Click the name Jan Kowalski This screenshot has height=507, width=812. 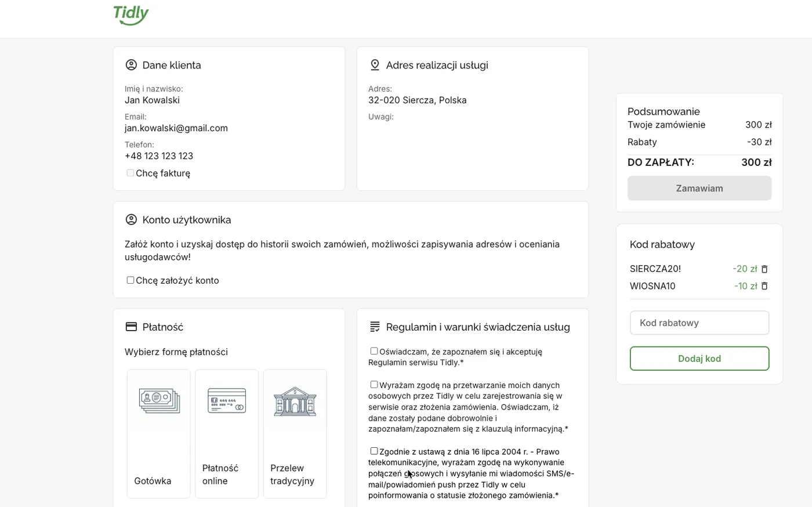pos(152,100)
